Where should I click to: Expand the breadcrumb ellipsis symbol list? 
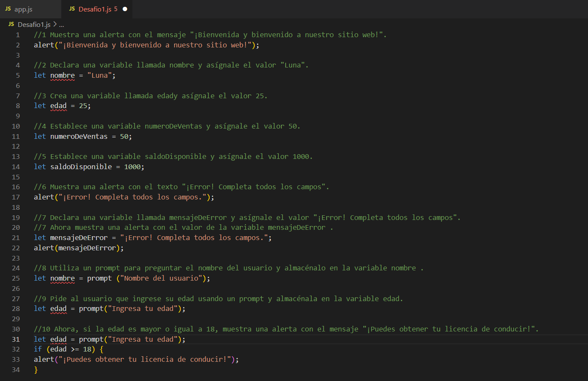[61, 25]
